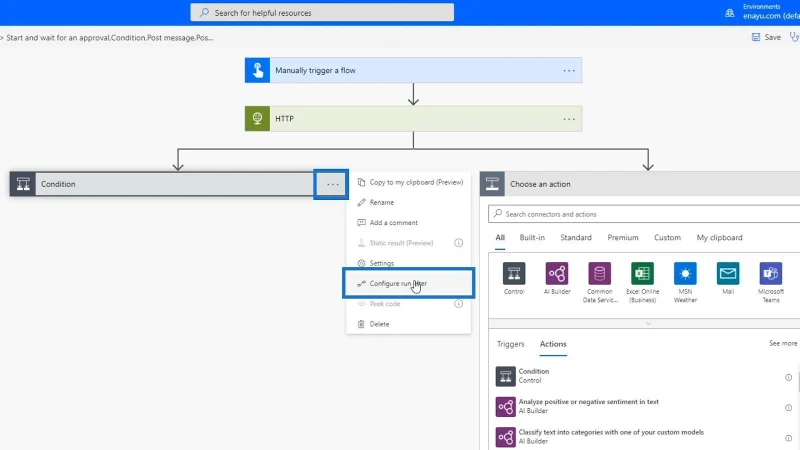The height and width of the screenshot is (450, 800).
Task: Select the AI Builder connector icon
Action: click(557, 273)
